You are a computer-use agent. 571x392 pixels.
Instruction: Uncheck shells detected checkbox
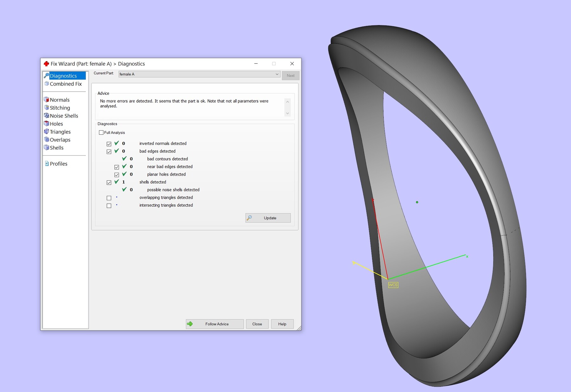109,183
